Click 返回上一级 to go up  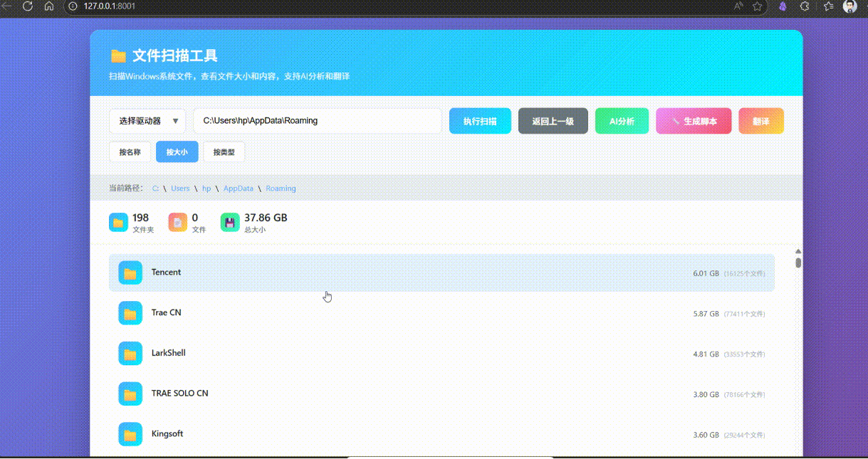coord(553,121)
